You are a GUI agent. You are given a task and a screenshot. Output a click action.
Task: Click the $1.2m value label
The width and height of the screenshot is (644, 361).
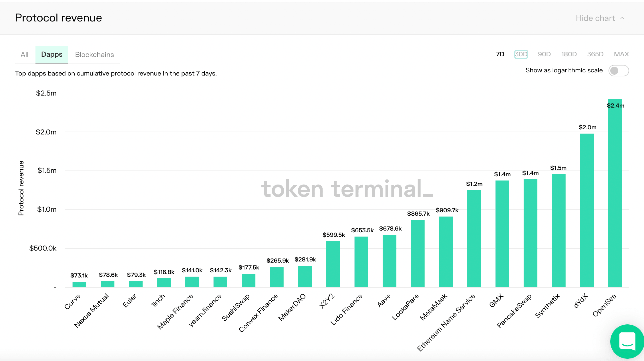[474, 184]
